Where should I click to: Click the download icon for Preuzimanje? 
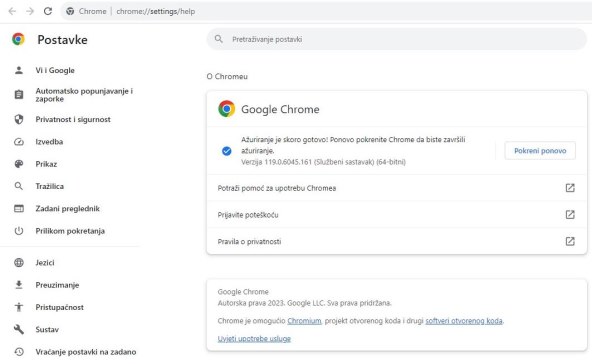pos(19,285)
